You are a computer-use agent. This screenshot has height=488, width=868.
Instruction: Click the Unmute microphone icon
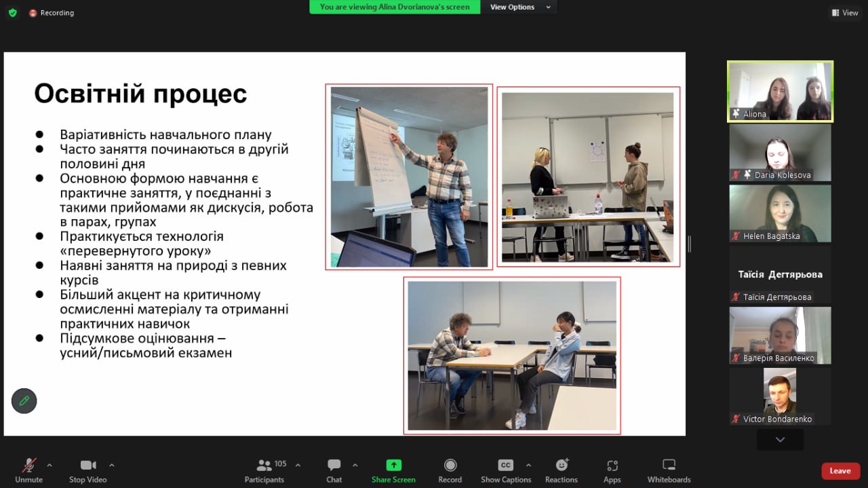(x=28, y=466)
